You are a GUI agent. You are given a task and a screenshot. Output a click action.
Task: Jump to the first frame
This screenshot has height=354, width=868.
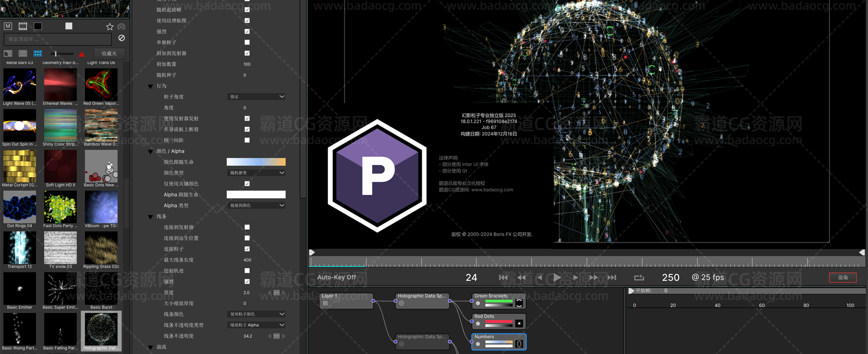click(x=503, y=278)
